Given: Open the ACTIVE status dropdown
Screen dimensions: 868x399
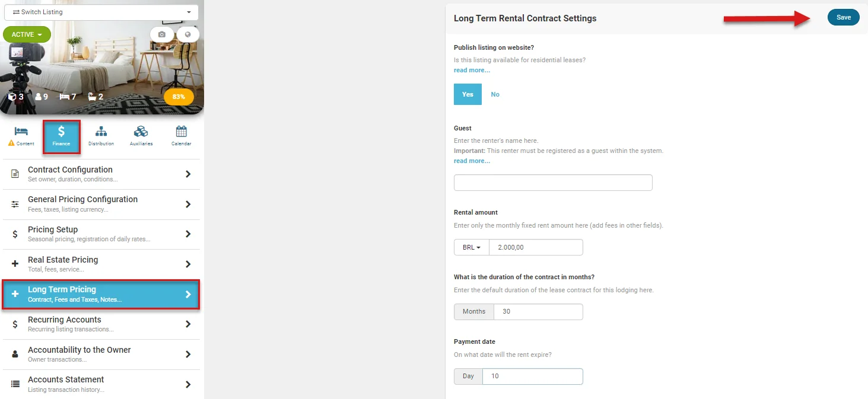Looking at the screenshot, I should (27, 34).
